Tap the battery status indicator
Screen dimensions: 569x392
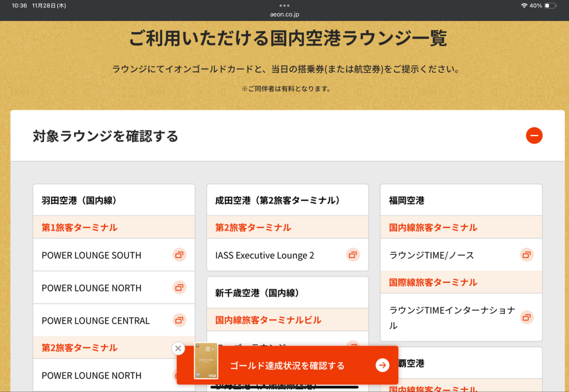tap(550, 6)
